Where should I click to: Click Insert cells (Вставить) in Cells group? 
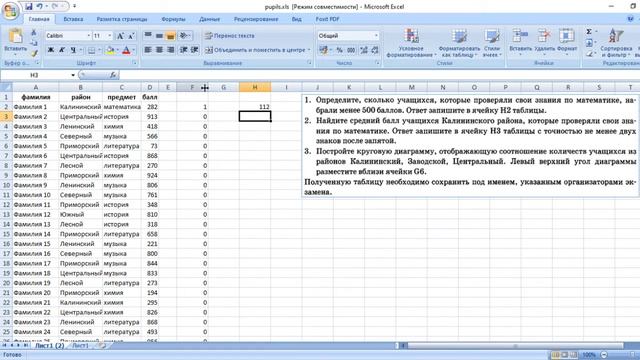click(520, 41)
